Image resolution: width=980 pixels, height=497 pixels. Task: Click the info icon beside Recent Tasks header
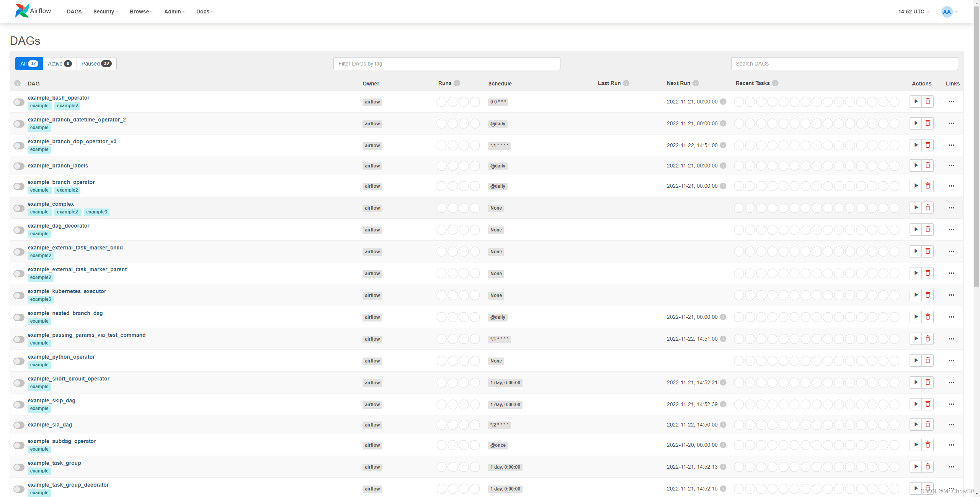pyautogui.click(x=775, y=83)
